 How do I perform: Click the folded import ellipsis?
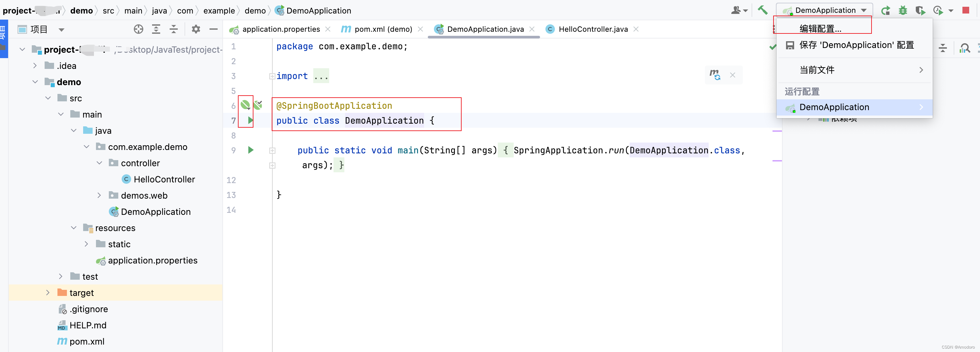(x=321, y=76)
